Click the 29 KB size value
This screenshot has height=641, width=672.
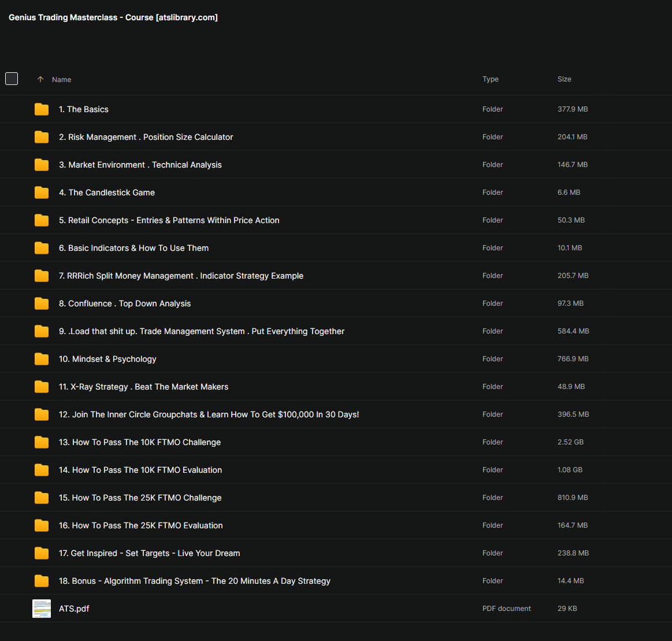click(x=567, y=609)
